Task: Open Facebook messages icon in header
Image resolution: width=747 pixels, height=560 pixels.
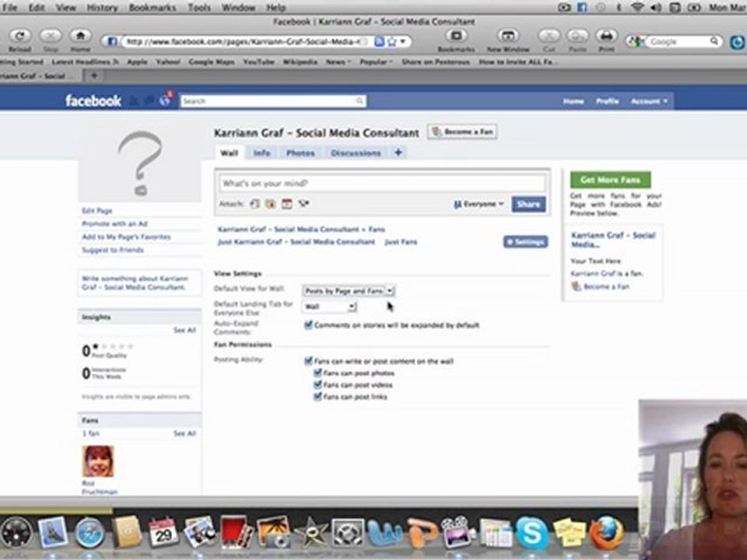Action: click(x=149, y=100)
